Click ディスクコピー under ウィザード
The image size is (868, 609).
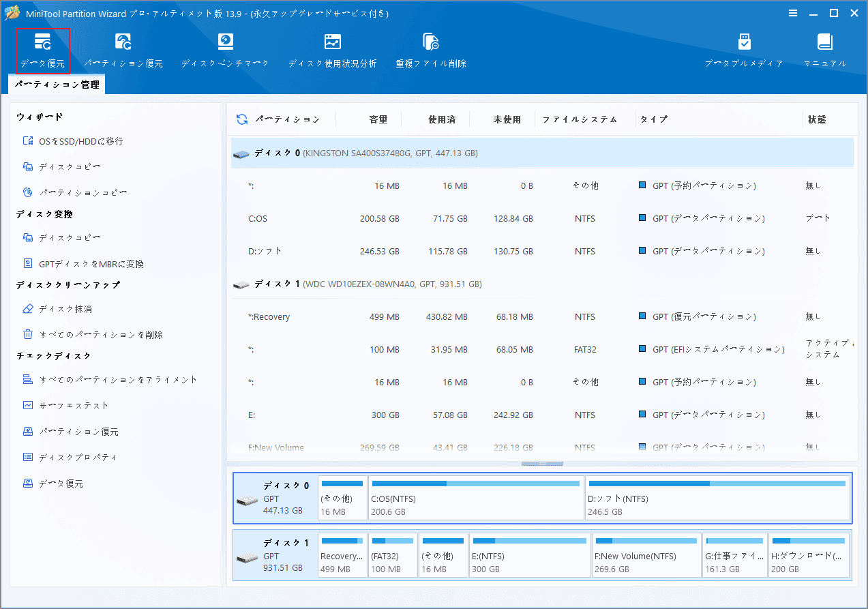[x=70, y=167]
